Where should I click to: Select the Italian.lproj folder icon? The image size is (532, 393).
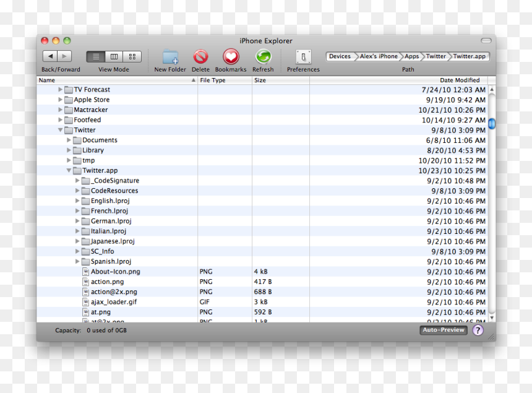(86, 231)
